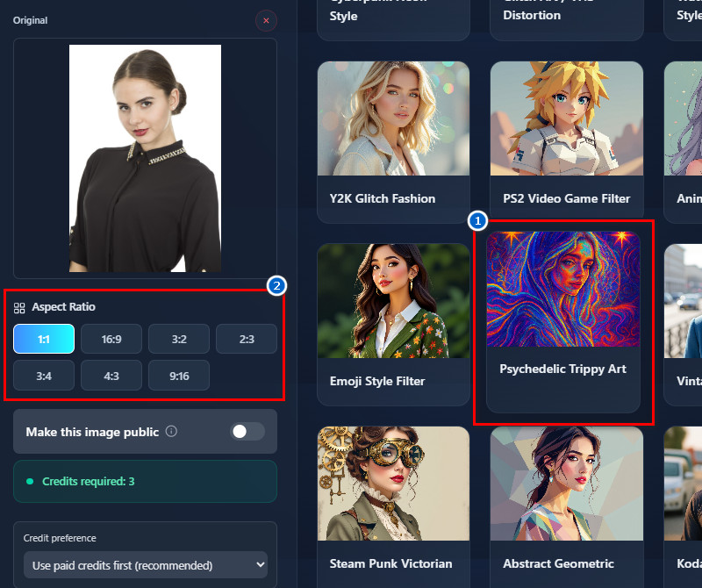This screenshot has height=588, width=702.
Task: Click the PS2 Video Game Filter label
Action: click(566, 198)
